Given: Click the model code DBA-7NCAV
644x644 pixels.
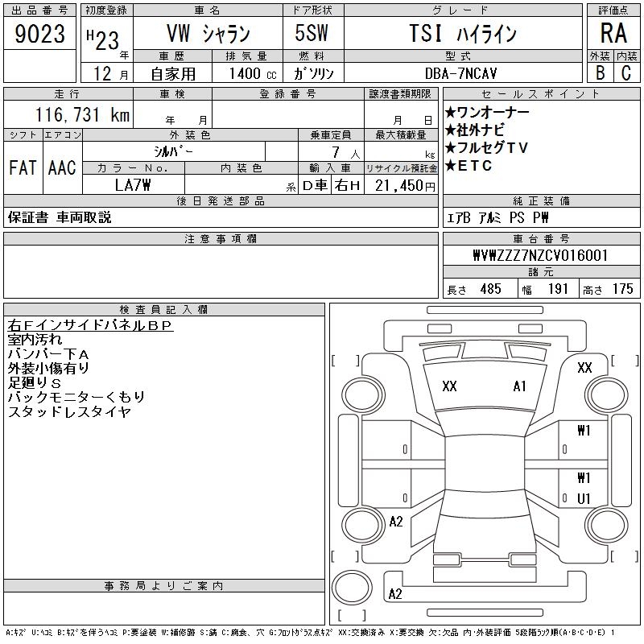Looking at the screenshot, I should click(x=456, y=72).
